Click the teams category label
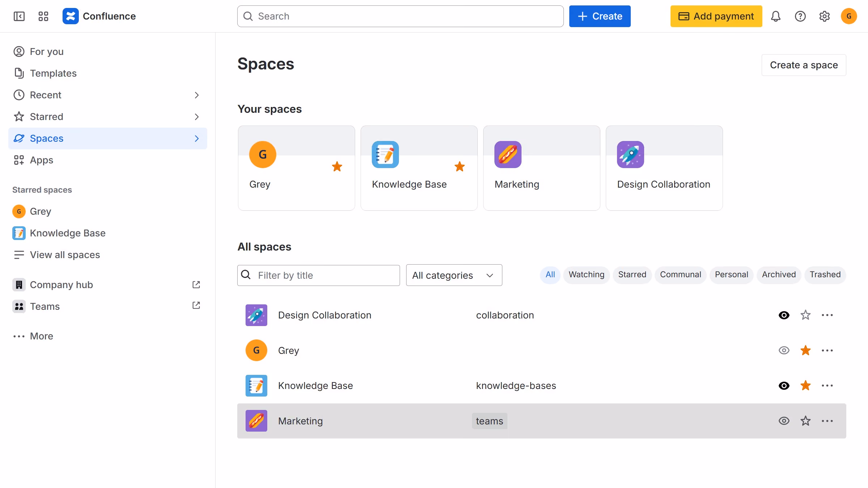This screenshot has width=868, height=488. pos(489,421)
